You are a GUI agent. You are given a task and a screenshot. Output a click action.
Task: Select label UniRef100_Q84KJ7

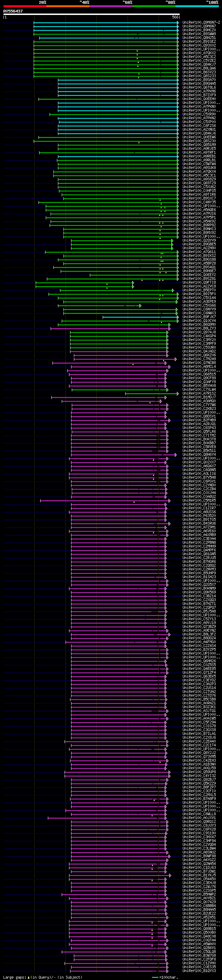point(199,64)
